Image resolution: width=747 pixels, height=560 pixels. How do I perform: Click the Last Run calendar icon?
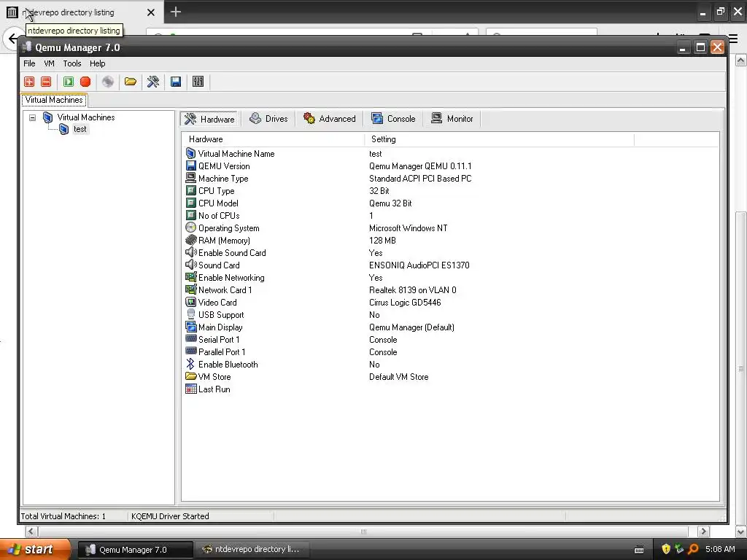click(x=190, y=389)
